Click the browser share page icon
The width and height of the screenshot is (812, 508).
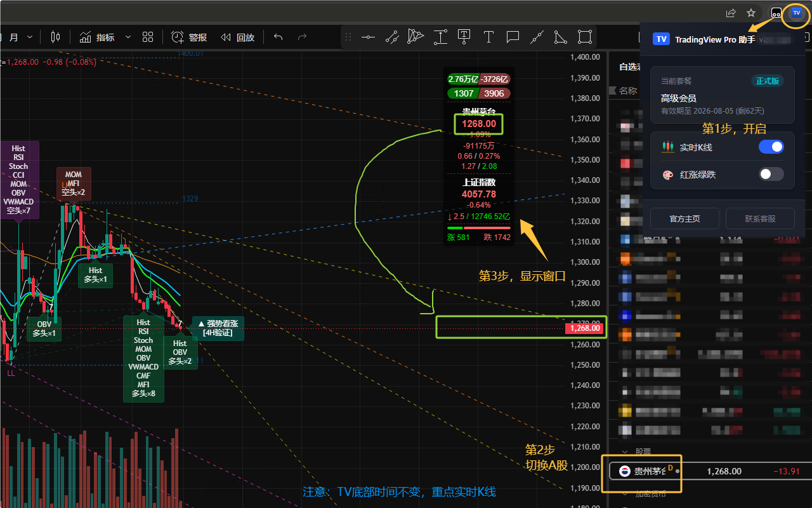click(x=731, y=13)
